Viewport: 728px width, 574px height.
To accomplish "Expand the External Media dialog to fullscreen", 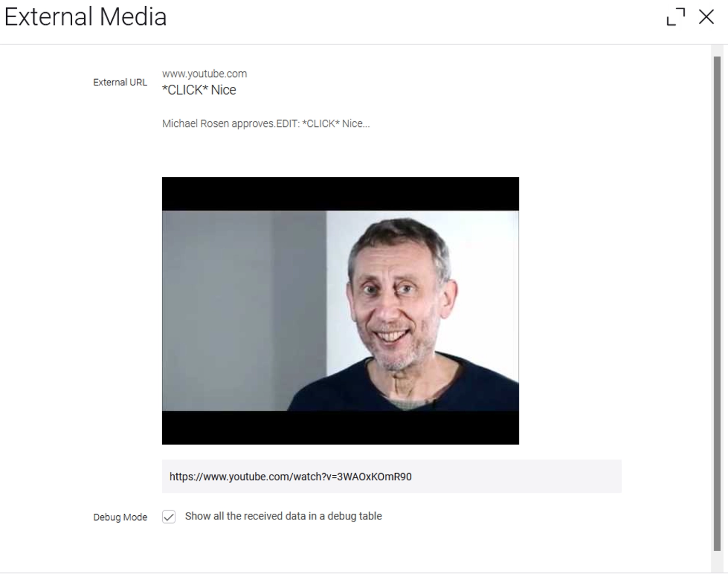I will (675, 17).
